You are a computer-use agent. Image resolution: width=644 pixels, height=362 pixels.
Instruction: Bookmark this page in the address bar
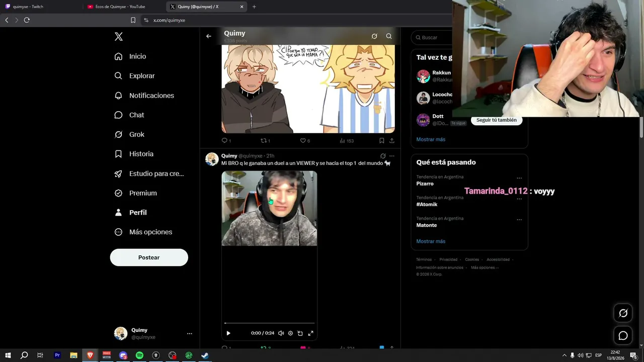point(133,20)
